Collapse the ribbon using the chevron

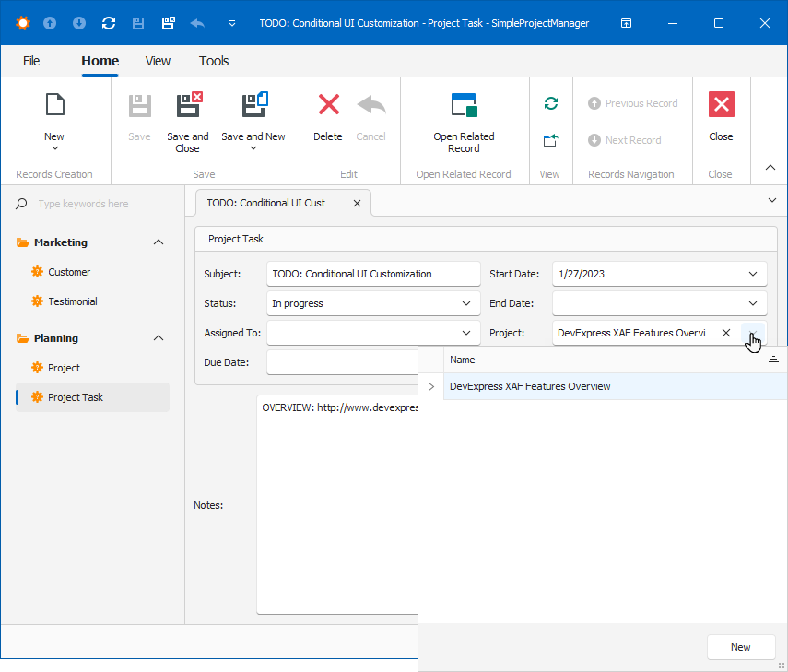(770, 168)
